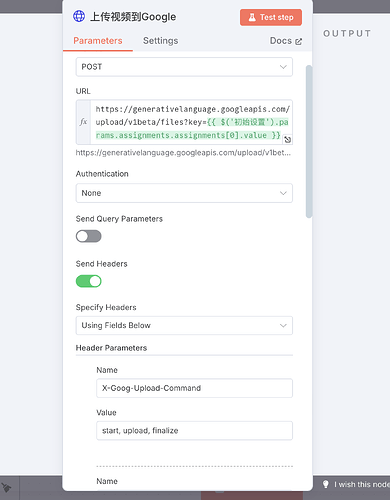Click the fx expression icon beside URL
The height and width of the screenshot is (500, 390).
(83, 122)
